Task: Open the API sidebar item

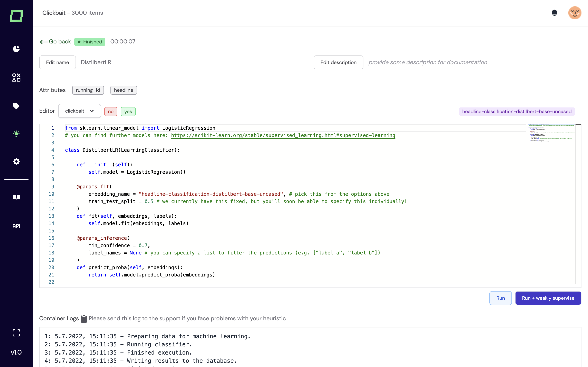Action: click(x=16, y=226)
